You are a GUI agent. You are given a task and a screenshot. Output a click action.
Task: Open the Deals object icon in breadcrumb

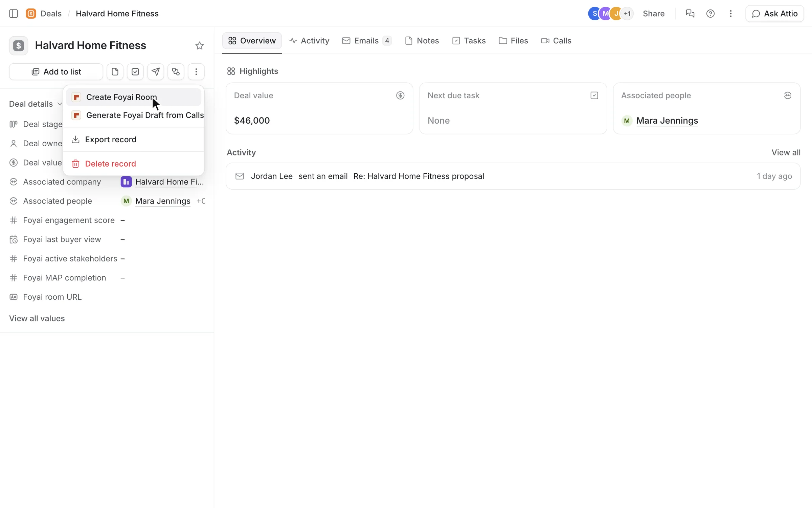click(31, 14)
